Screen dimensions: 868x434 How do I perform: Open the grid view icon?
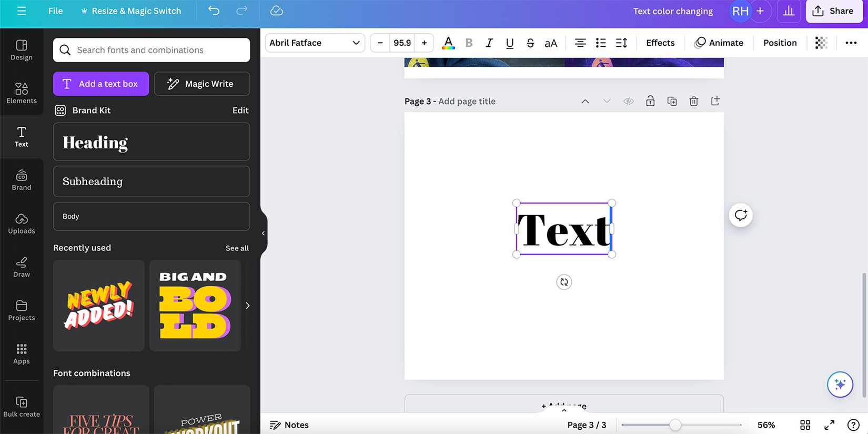click(x=805, y=425)
